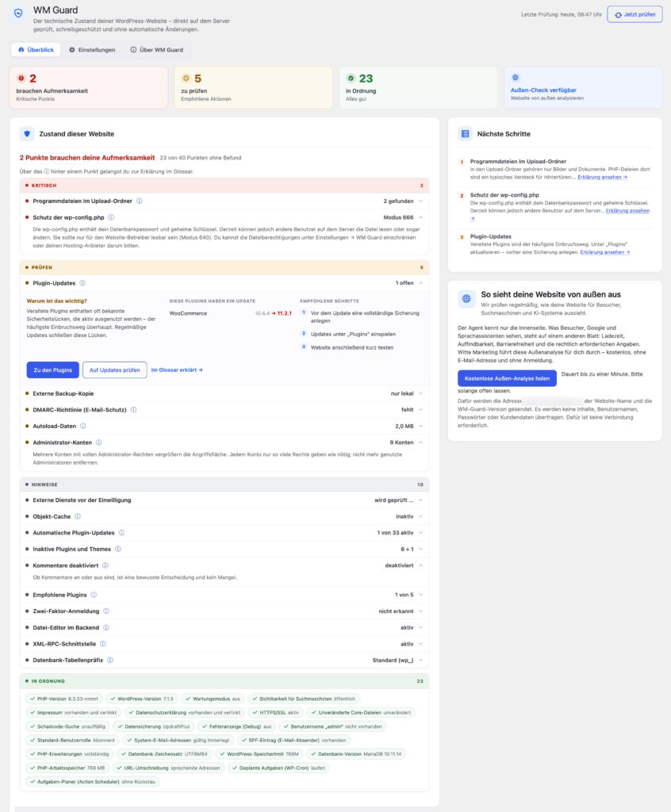The height and width of the screenshot is (812, 671).
Task: Open info icon for Datenbank-Tabellenpräfix
Action: 110,661
